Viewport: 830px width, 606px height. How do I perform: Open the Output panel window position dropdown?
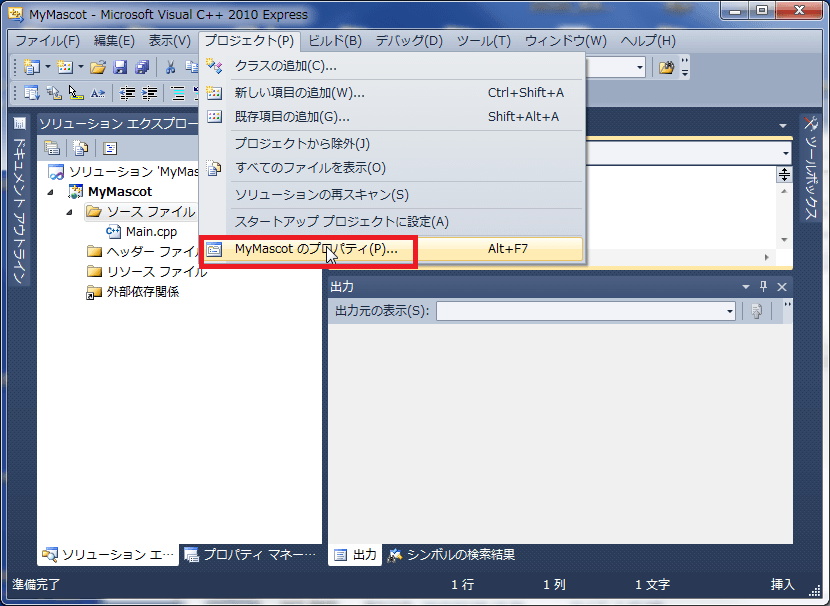coord(745,287)
